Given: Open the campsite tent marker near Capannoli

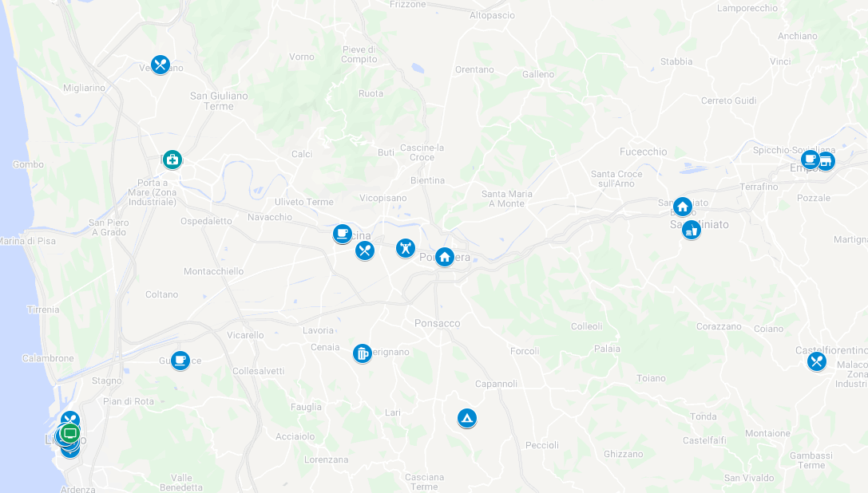Looking at the screenshot, I should [x=466, y=418].
